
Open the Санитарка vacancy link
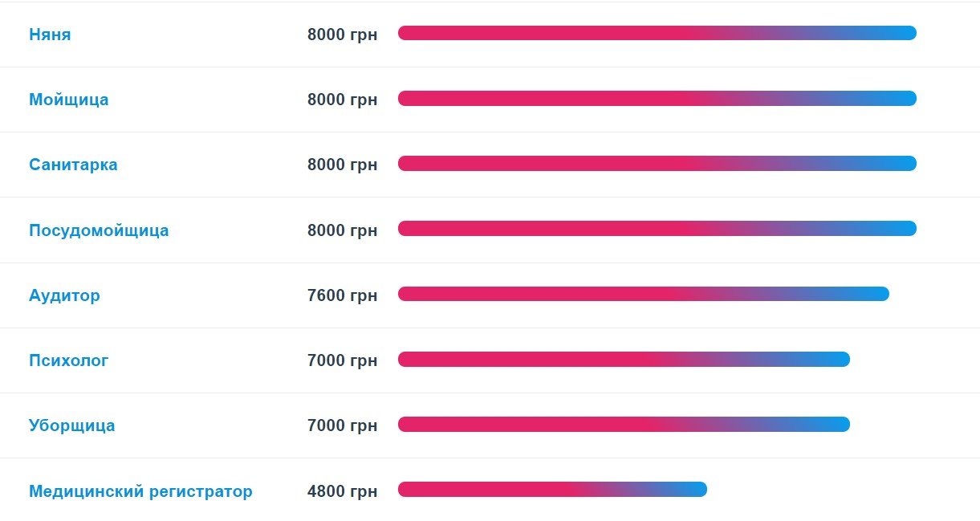pyautogui.click(x=73, y=165)
